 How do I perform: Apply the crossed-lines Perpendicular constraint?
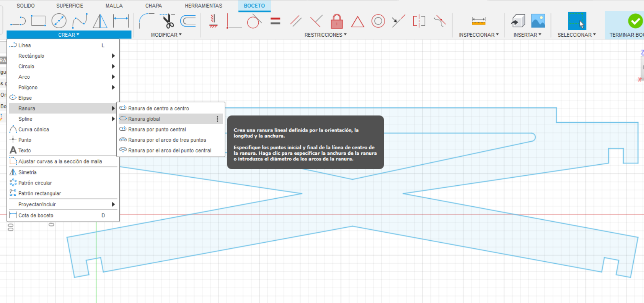(x=316, y=21)
